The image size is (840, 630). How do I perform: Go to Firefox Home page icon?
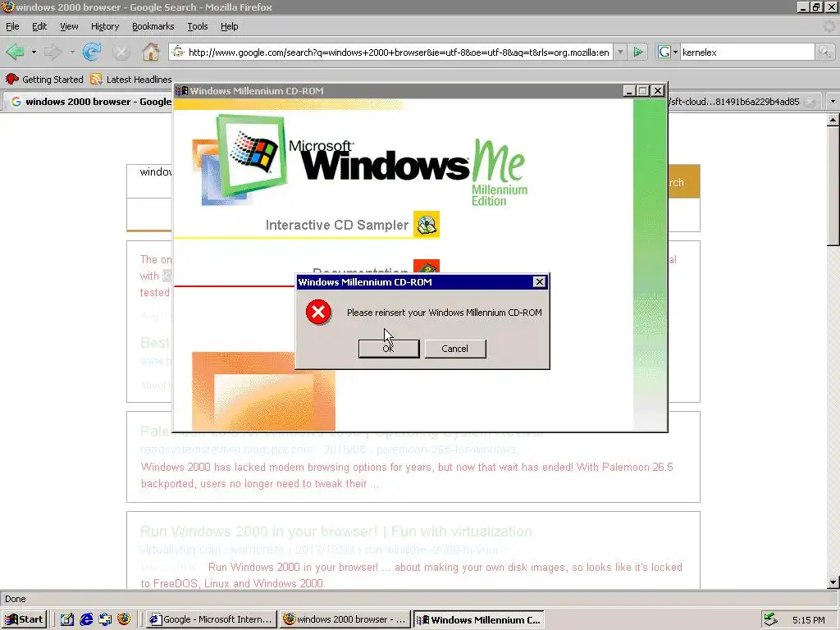[151, 52]
